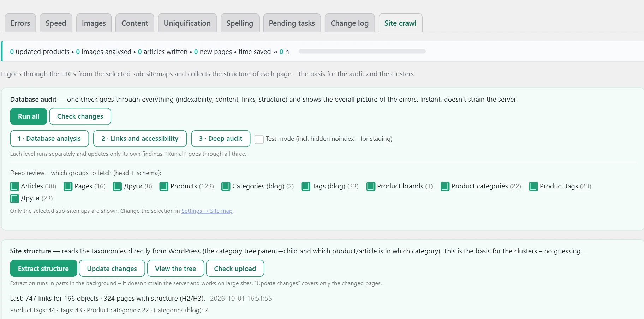The image size is (644, 319).
Task: Toggle Product tags (23) checkbox
Action: (533, 186)
